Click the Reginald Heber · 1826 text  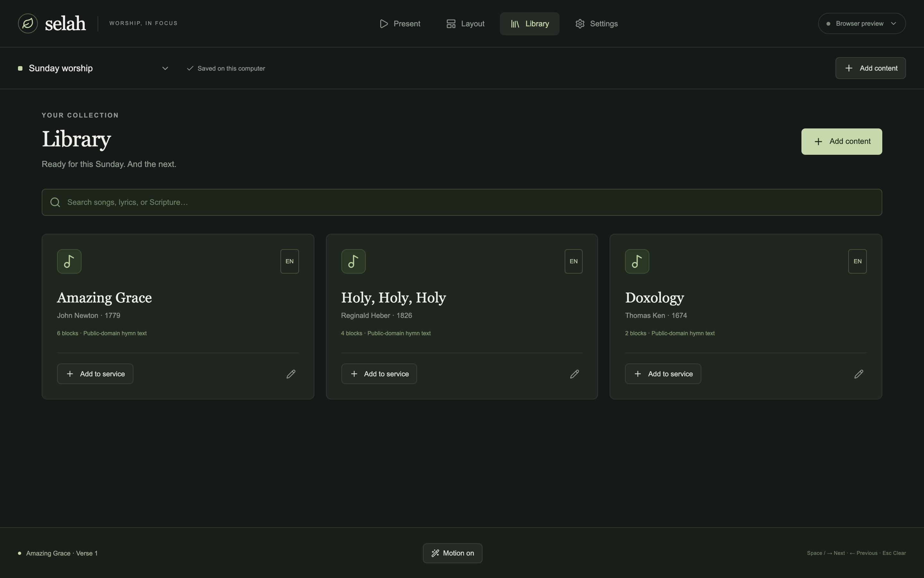(x=376, y=315)
